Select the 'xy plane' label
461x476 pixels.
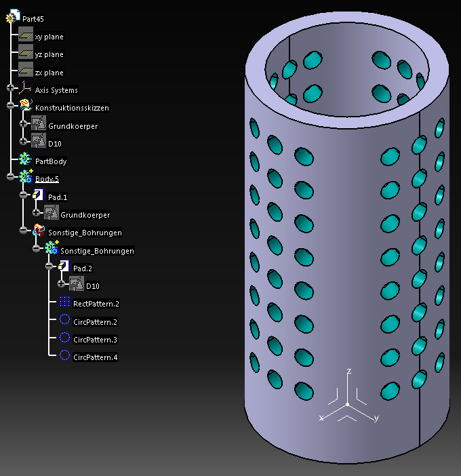click(49, 37)
